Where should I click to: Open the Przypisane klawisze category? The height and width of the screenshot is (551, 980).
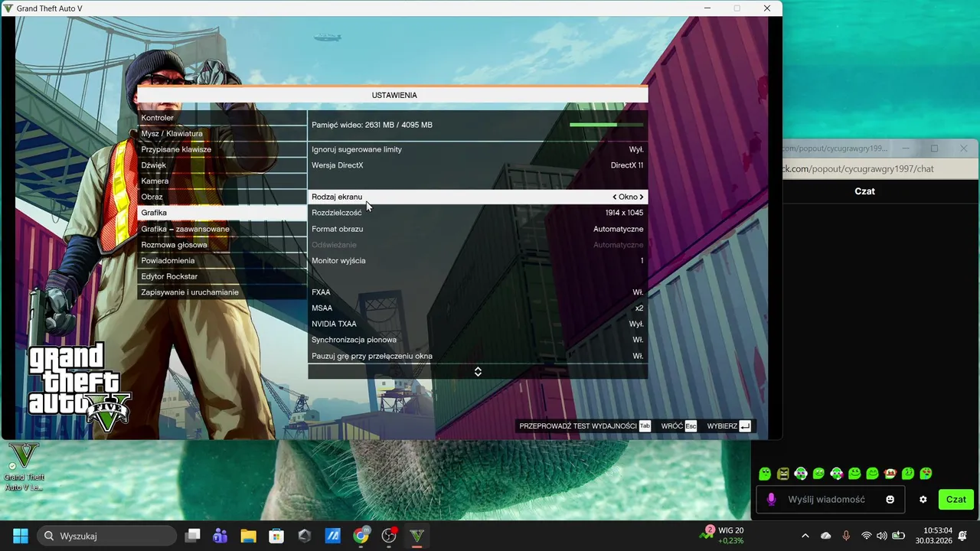coord(222,149)
